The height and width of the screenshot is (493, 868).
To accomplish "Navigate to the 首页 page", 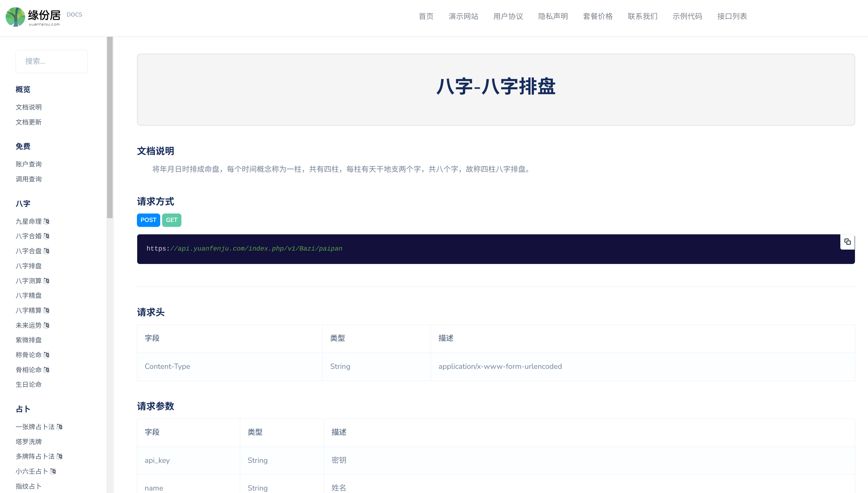I will click(426, 16).
